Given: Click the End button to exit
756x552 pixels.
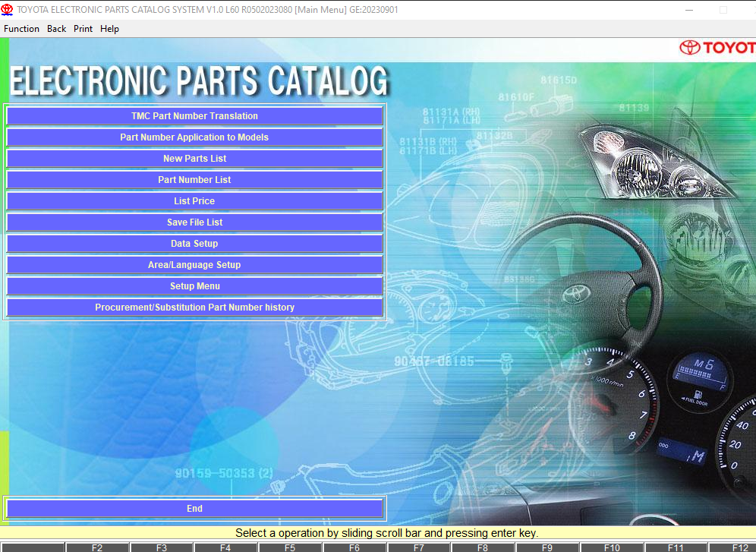Looking at the screenshot, I should coord(194,508).
